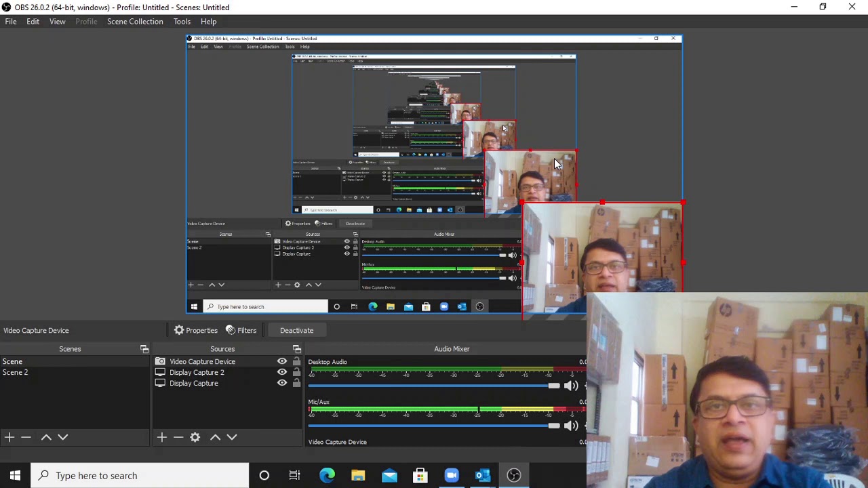Open source properties gear in Sources toolbar
868x488 pixels.
[x=195, y=437]
